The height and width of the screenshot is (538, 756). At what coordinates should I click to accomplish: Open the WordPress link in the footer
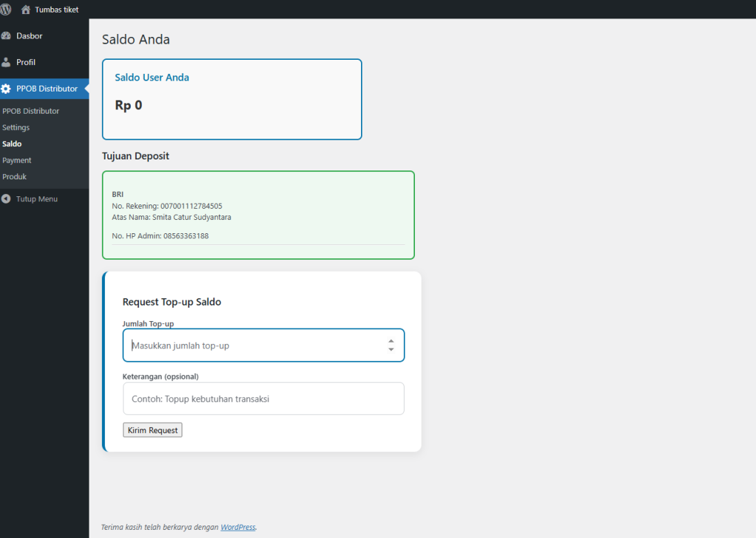click(x=238, y=527)
